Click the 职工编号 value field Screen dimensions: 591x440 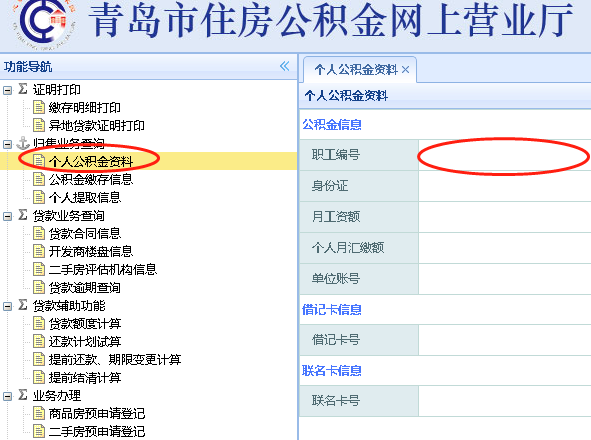[505, 155]
